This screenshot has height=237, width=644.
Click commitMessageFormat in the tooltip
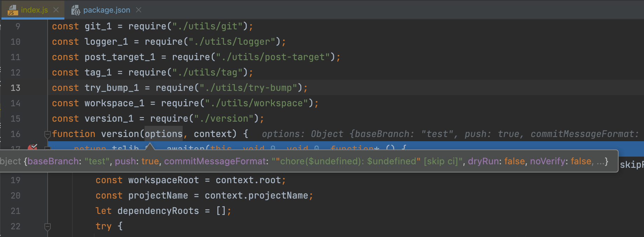pyautogui.click(x=215, y=161)
